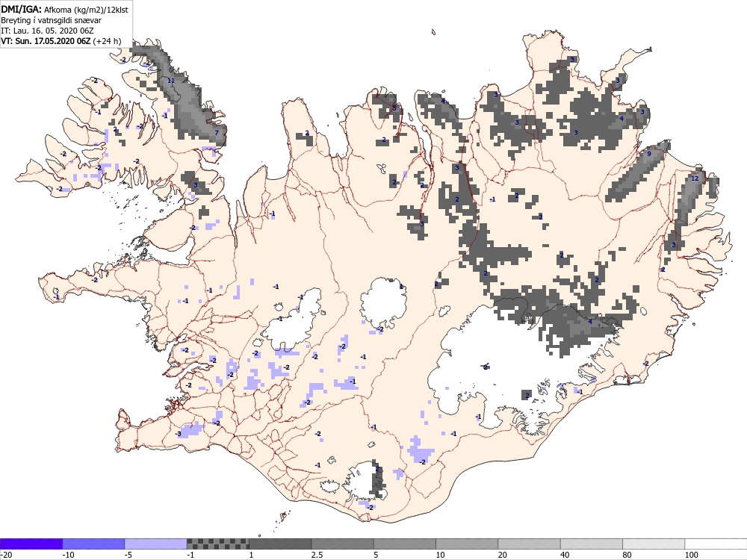
Task: Click the 'DMI/IGA: Afkoma (kg/m2)/12klst' title line
Action: click(x=64, y=10)
